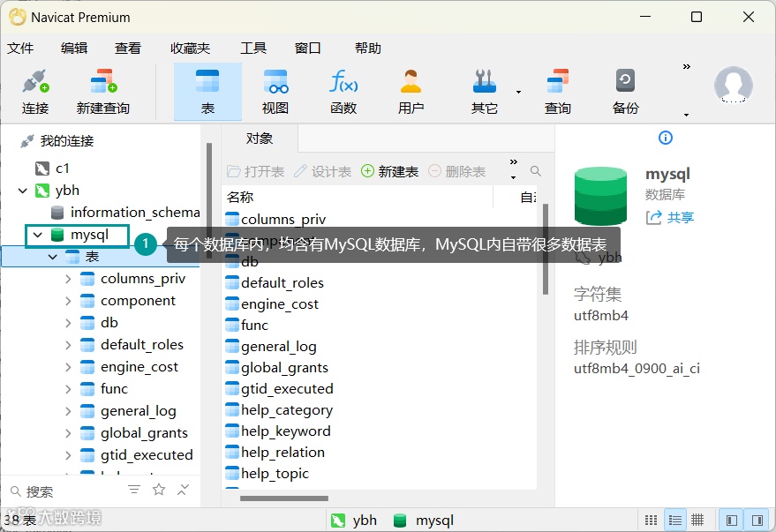Show more main toolbar items chevron

[x=687, y=66]
